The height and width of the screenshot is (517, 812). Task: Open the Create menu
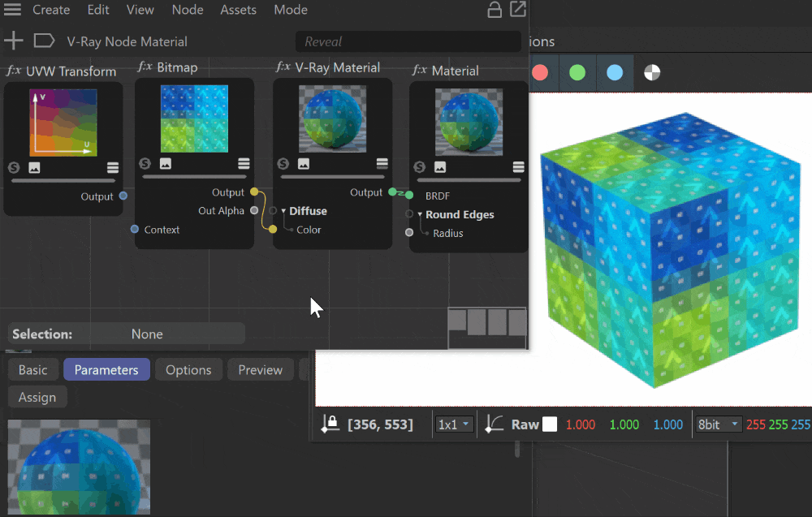tap(51, 9)
